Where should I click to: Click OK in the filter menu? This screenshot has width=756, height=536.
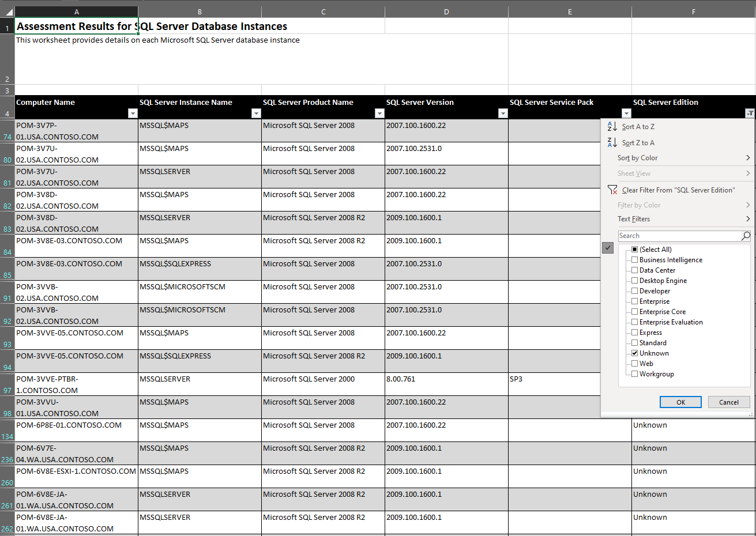(x=680, y=402)
